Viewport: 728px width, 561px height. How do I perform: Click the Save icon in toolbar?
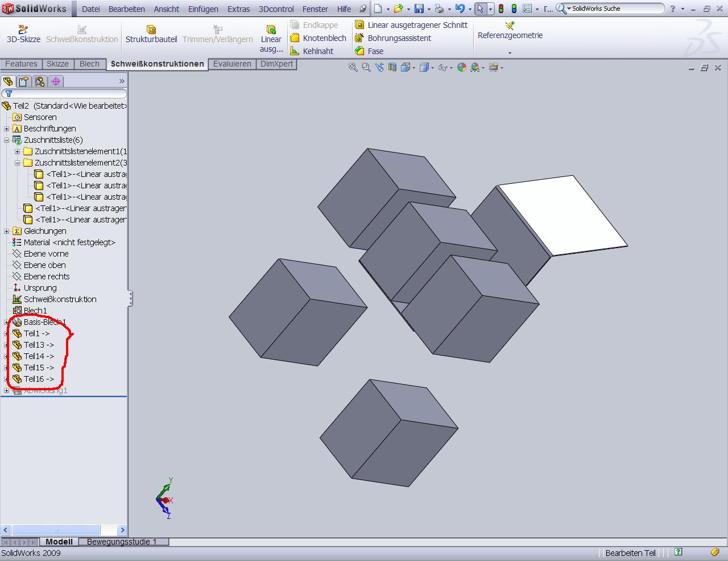pyautogui.click(x=419, y=9)
